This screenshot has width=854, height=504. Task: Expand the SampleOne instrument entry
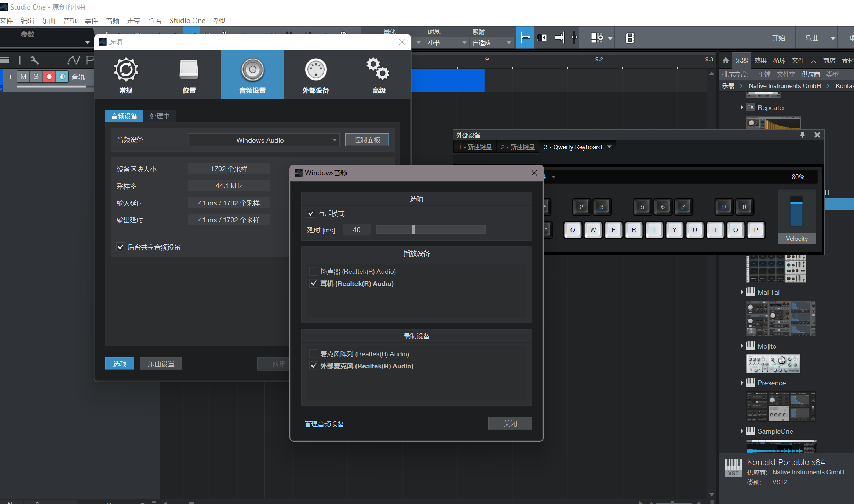[742, 431]
